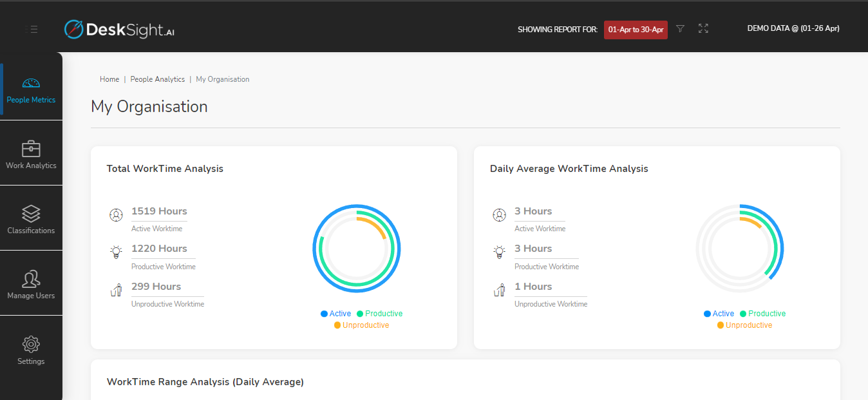Click the DeskSight.AI logo
Image resolution: width=868 pixels, height=400 pixels.
pyautogui.click(x=118, y=29)
